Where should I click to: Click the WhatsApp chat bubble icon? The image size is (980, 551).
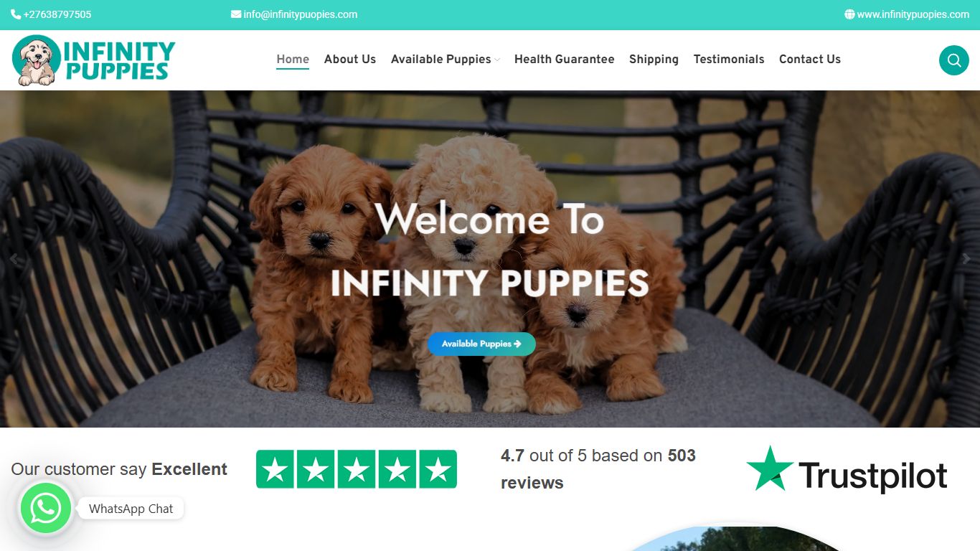[x=46, y=509]
